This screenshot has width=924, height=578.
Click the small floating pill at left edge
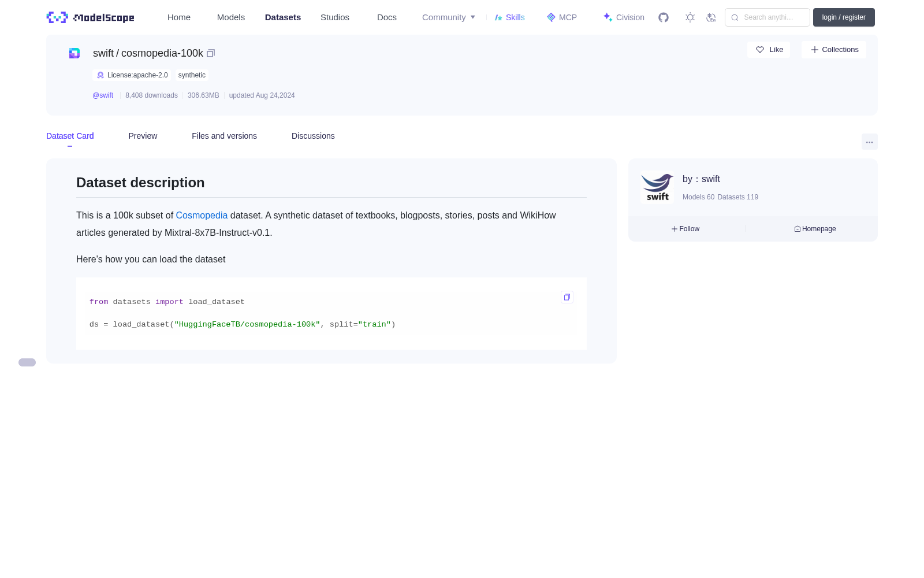click(27, 362)
